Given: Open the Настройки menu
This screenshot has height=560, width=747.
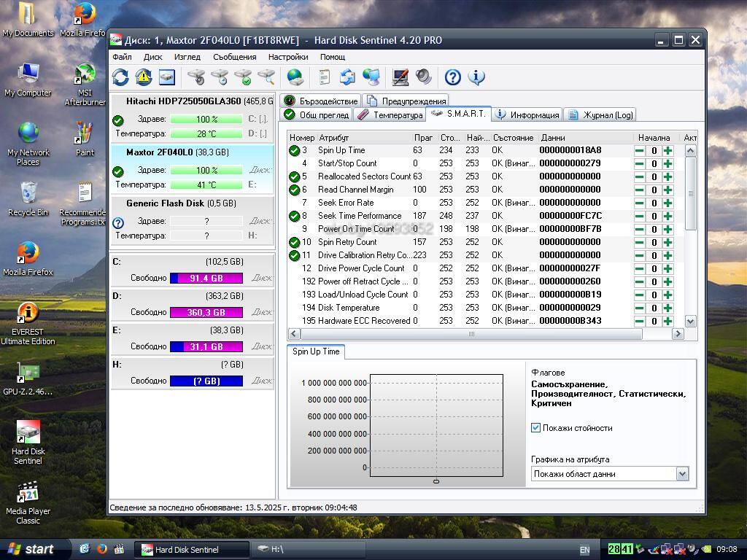Looking at the screenshot, I should pos(288,57).
